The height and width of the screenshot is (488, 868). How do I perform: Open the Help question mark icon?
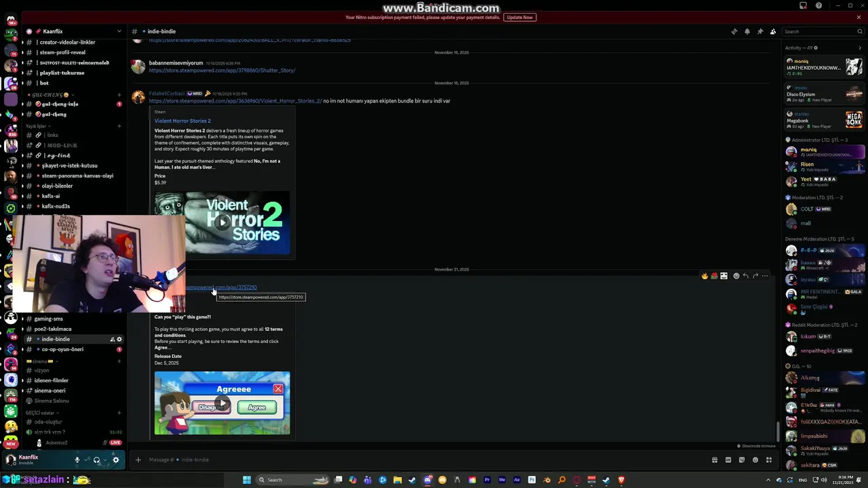click(818, 5)
